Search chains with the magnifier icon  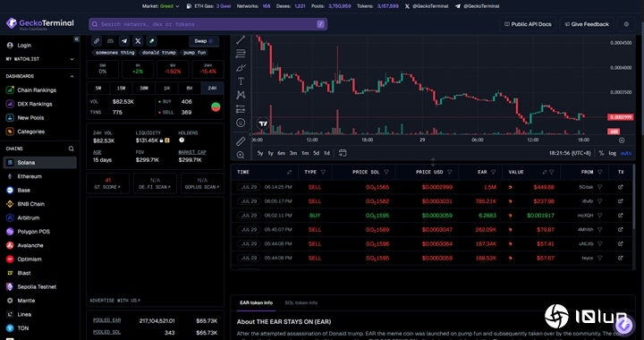71,149
